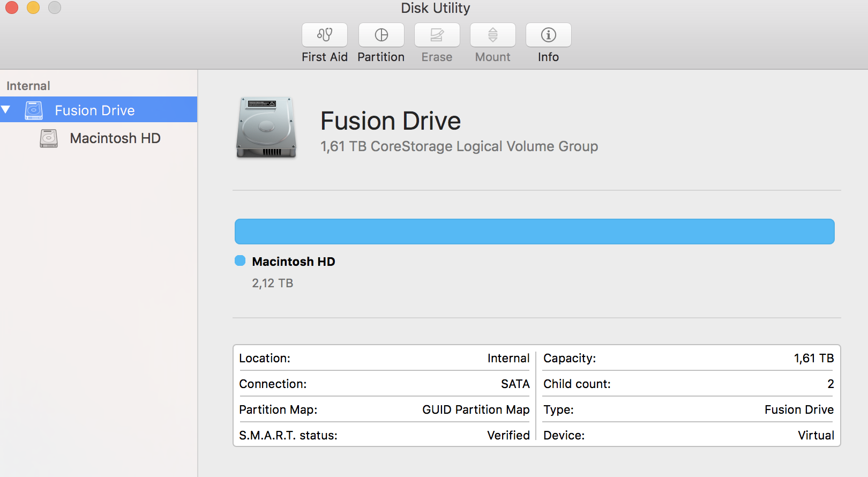
Task: Click the 'Child count:' label
Action: pyautogui.click(x=577, y=384)
